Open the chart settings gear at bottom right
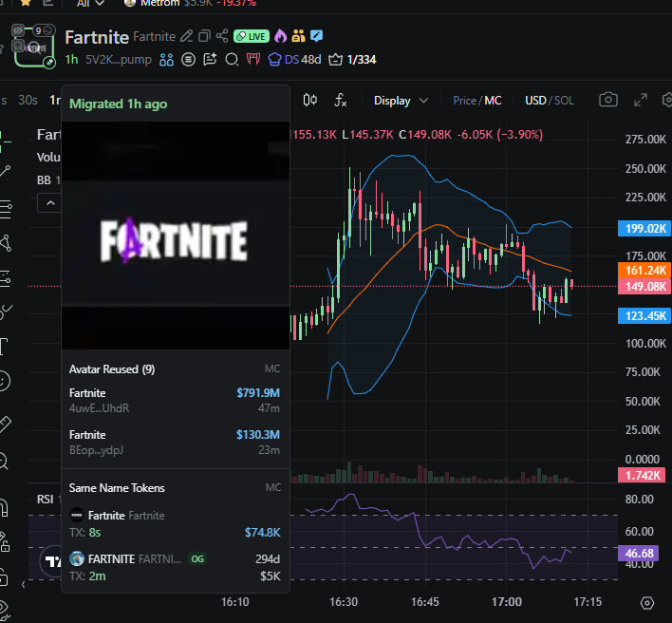Screen dimensions: 672x623 [647, 603]
